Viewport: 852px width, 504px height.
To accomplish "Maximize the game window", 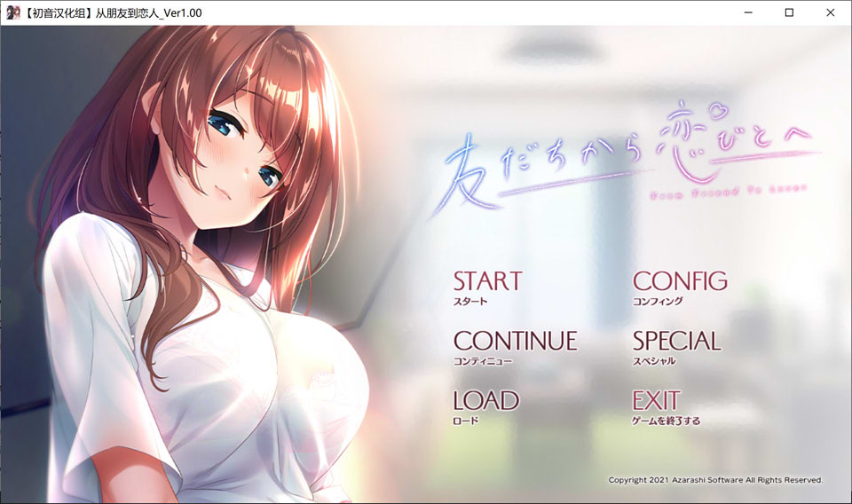I will click(x=789, y=12).
